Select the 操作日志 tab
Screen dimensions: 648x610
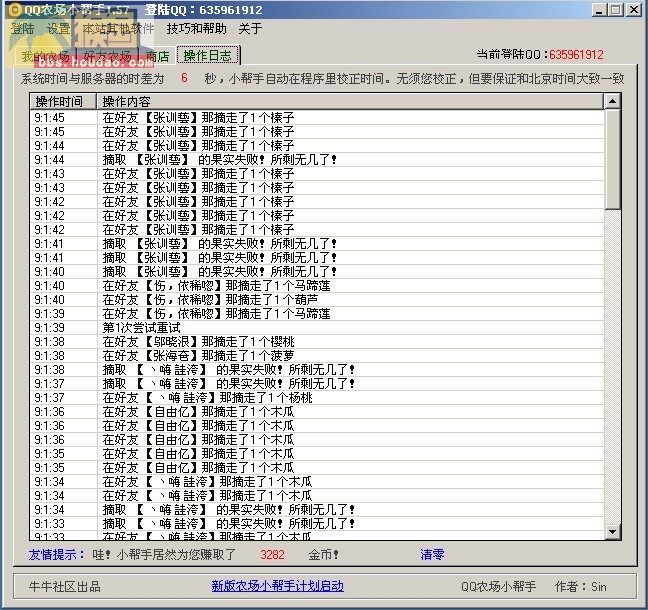click(x=208, y=55)
